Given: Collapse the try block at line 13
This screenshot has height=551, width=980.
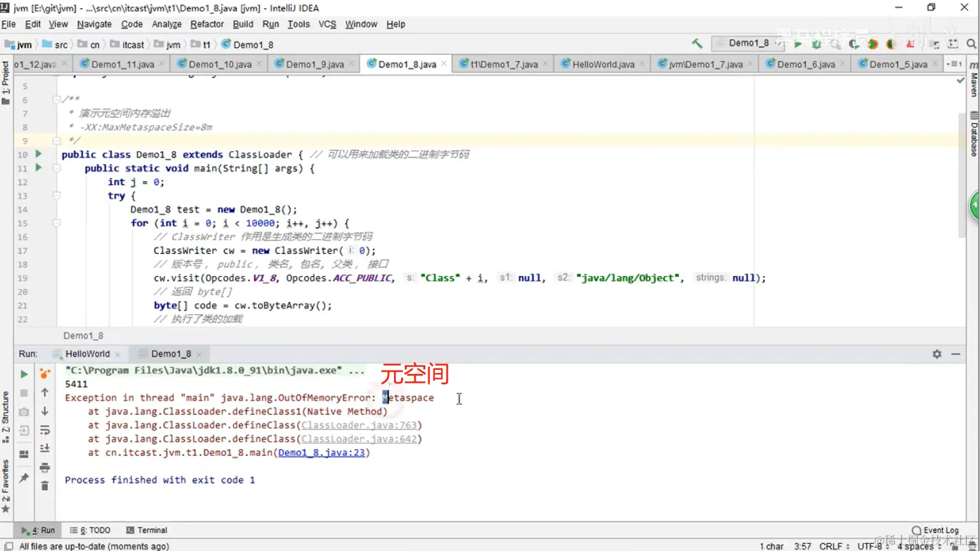Looking at the screenshot, I should pos(56,195).
